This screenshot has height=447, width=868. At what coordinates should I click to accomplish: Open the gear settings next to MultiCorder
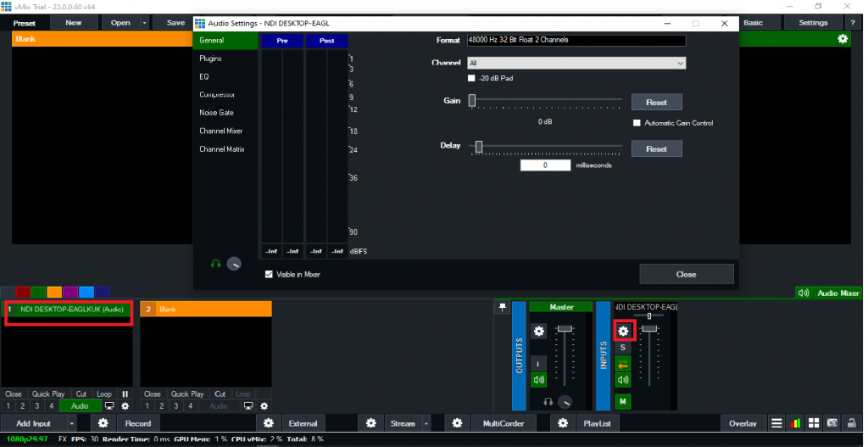pyautogui.click(x=457, y=423)
